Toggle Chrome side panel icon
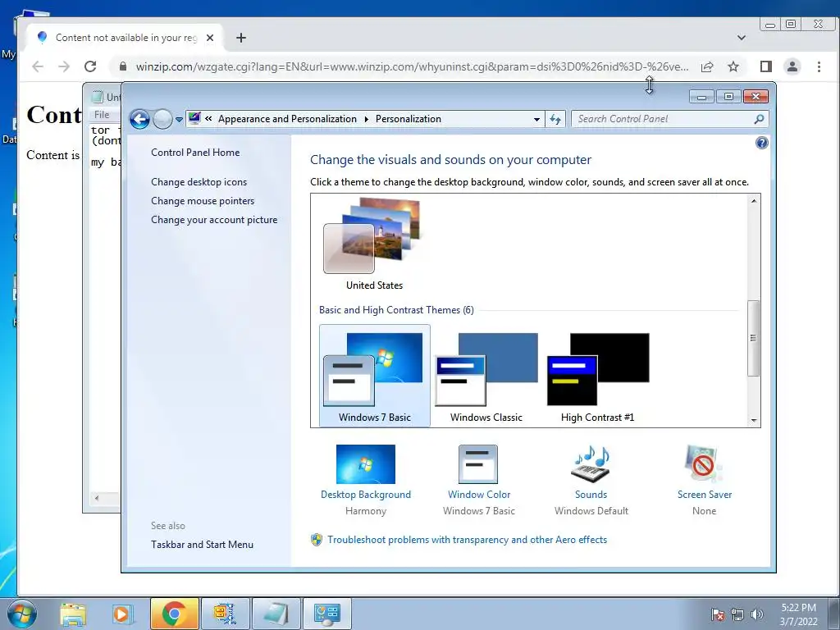 [766, 66]
